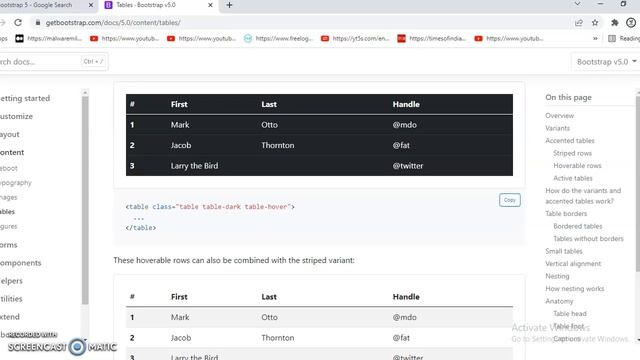The image size is (640, 360).
Task: Open Figures docs page in sidebar
Action: (9, 226)
